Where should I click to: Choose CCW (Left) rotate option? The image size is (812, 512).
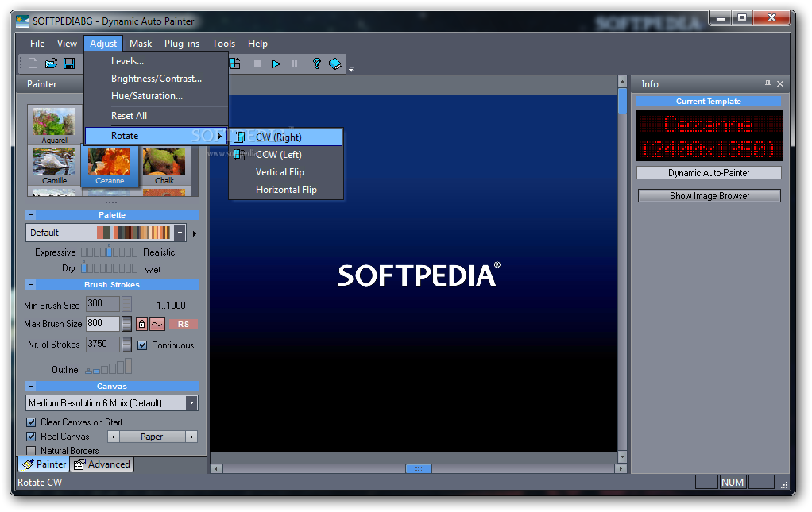(286, 155)
